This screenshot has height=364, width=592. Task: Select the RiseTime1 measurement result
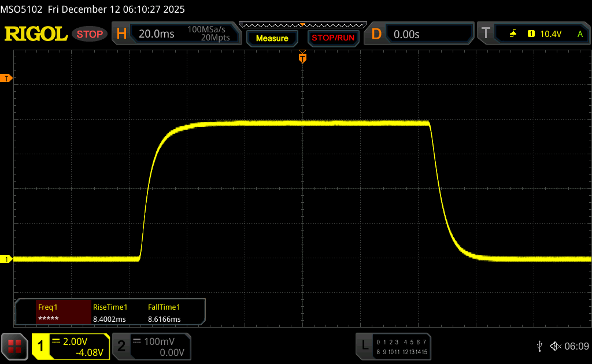[110, 313]
